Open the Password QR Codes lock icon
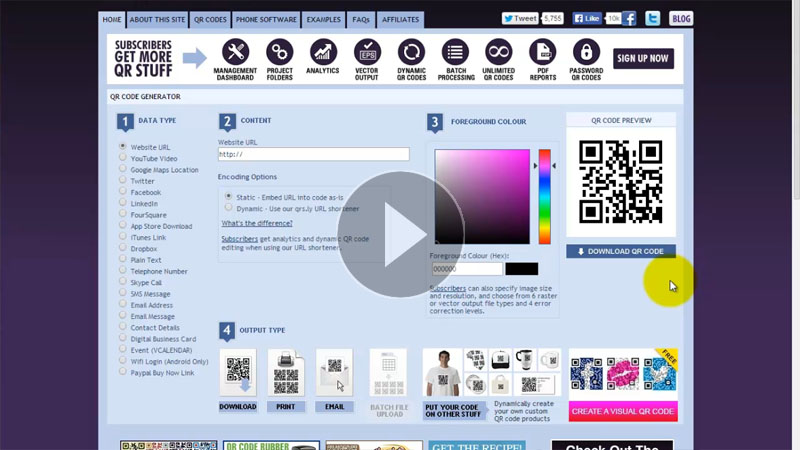The height and width of the screenshot is (450, 800). (x=587, y=53)
